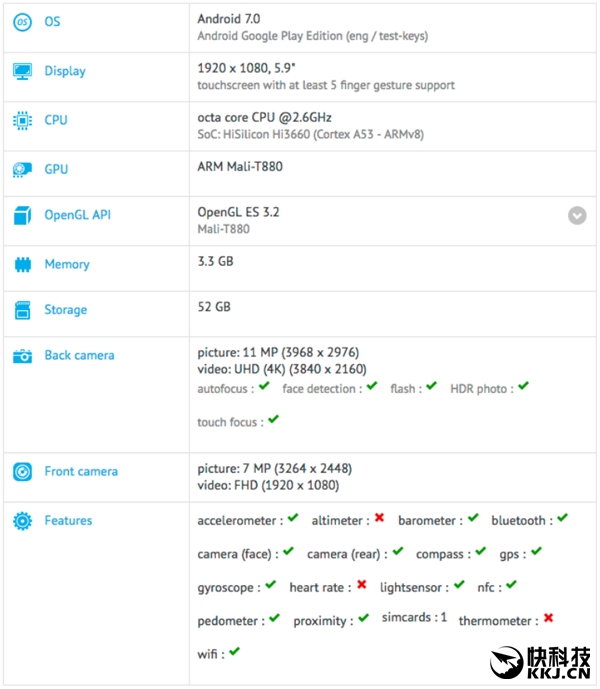The image size is (600, 689).
Task: Click the red cross next to altimeter
Action: (379, 519)
